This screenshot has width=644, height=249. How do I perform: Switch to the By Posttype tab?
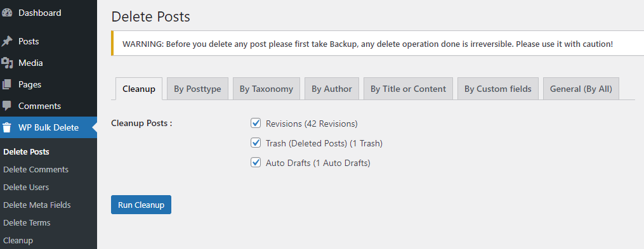197,89
